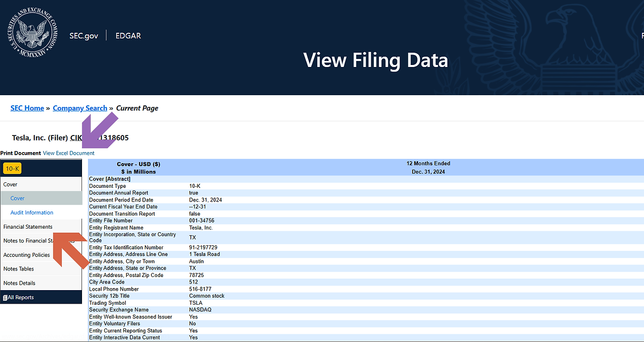
Task: Click the 12 Months Ended column header
Action: [428, 163]
